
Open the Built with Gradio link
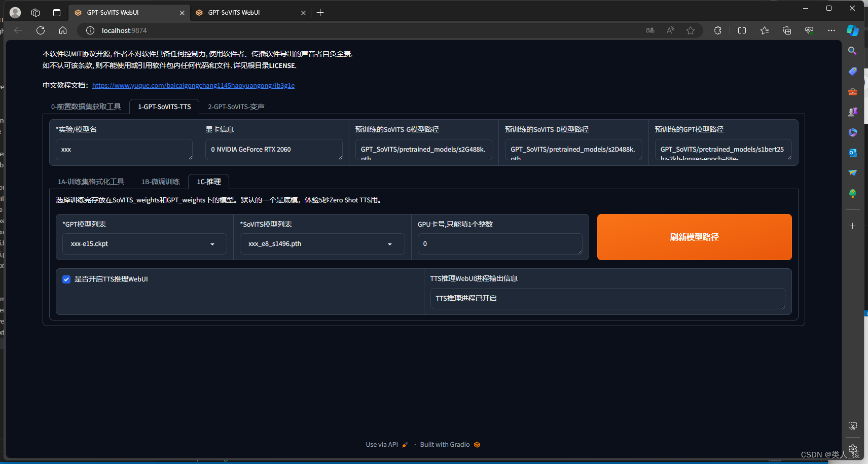(x=450, y=445)
